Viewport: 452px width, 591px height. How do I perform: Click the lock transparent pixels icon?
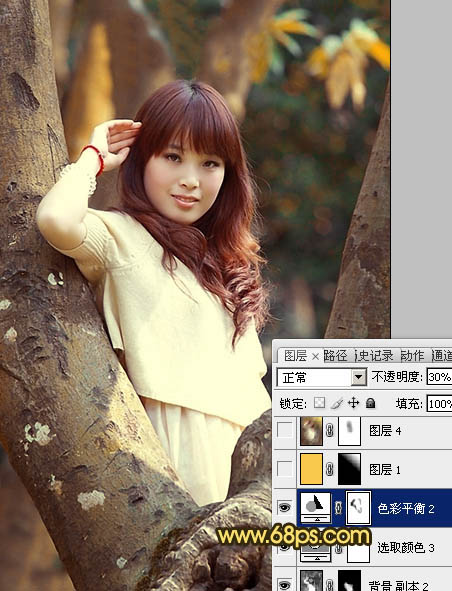(x=319, y=403)
